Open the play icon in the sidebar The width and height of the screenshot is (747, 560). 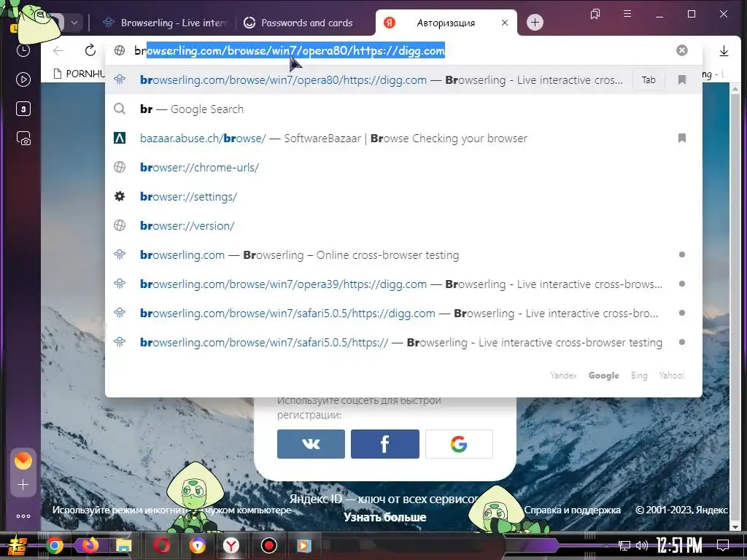(23, 79)
